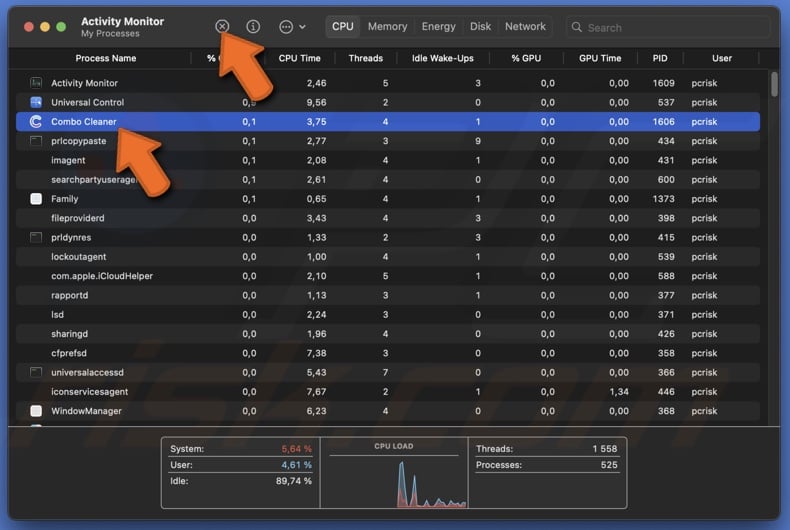This screenshot has height=530, width=790.
Task: Switch to the CPU tab
Action: (x=343, y=27)
